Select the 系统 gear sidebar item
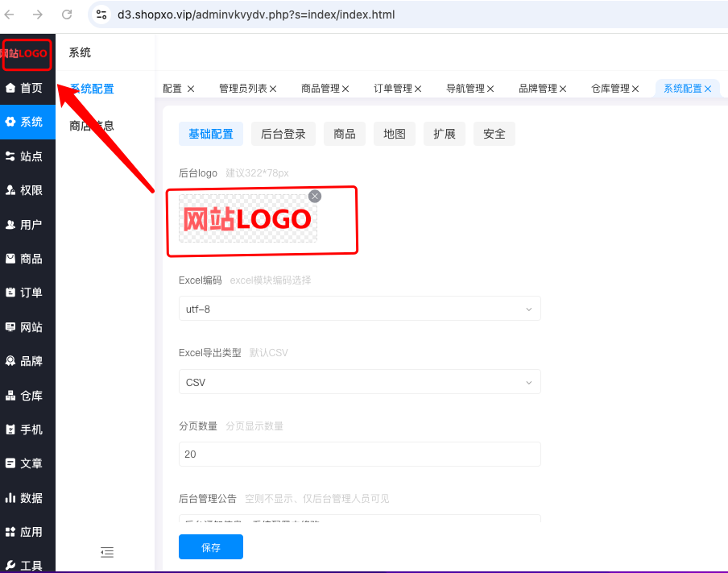The height and width of the screenshot is (573, 728). click(27, 122)
